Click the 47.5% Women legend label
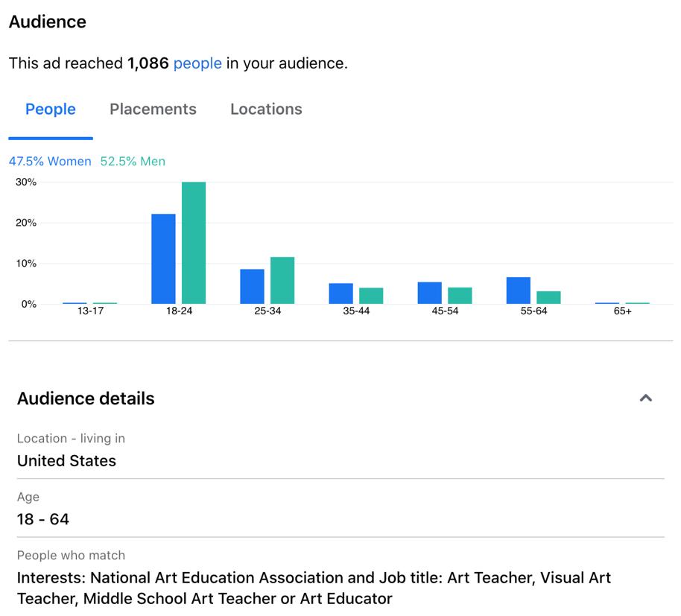Screen dimensions: 681x616 pos(50,161)
